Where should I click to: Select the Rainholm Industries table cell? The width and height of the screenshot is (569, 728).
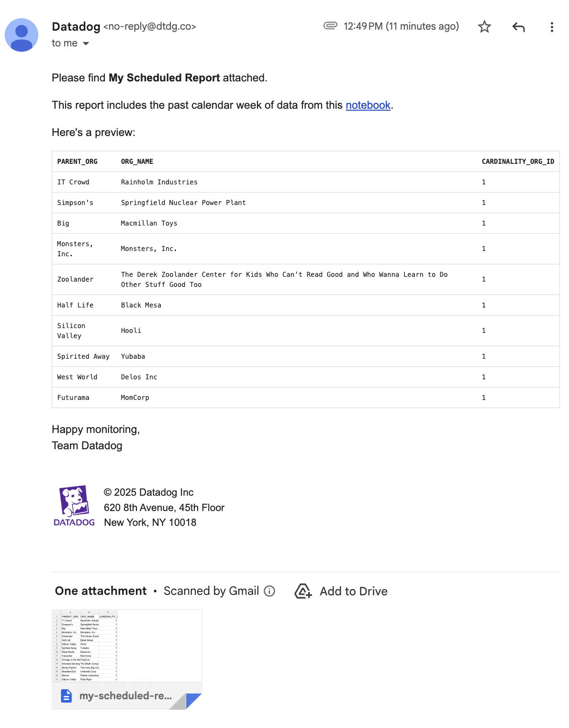point(159,182)
